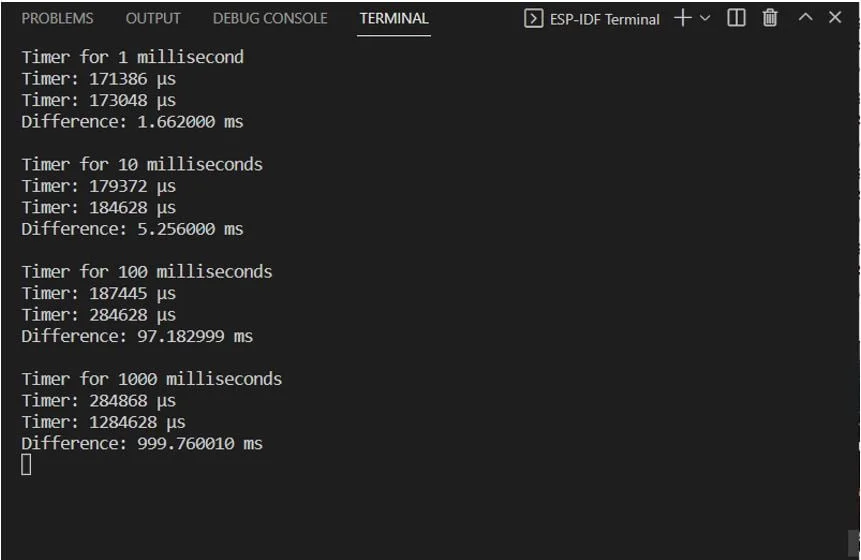This screenshot has width=861, height=560.
Task: Click the 'Difference: 97.182999 ms' line
Action: (137, 336)
